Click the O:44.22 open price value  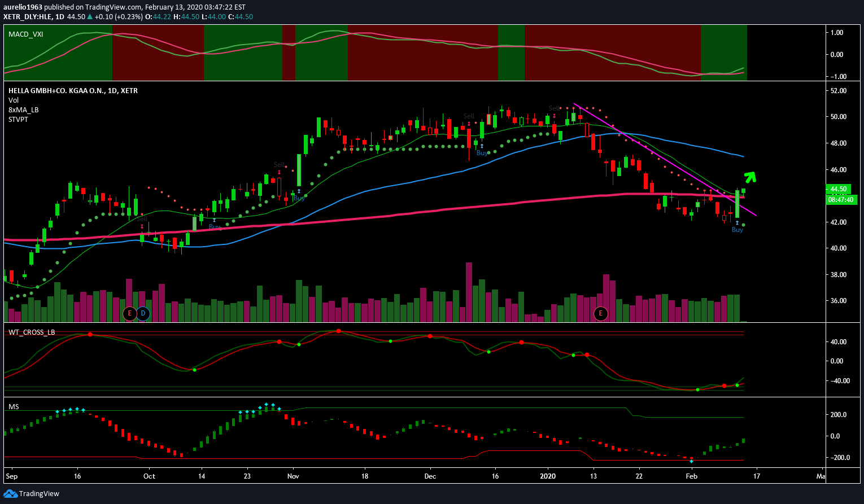click(x=157, y=17)
